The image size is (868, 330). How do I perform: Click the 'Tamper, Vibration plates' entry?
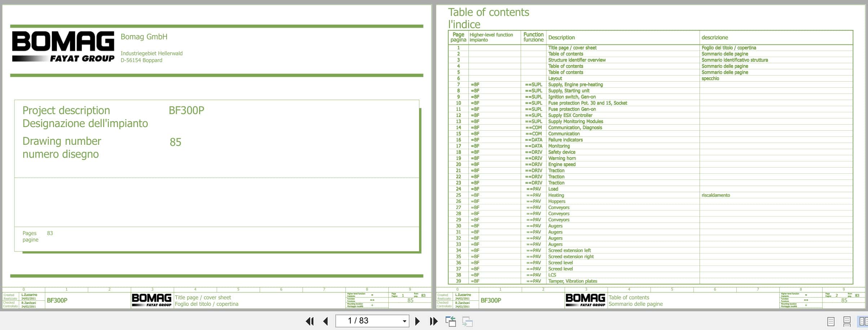[573, 281]
